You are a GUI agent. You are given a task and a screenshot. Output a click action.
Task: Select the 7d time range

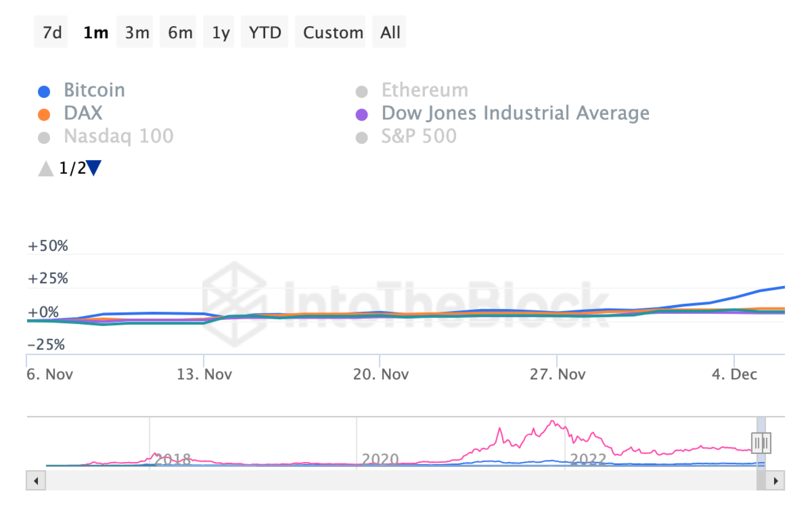point(51,32)
